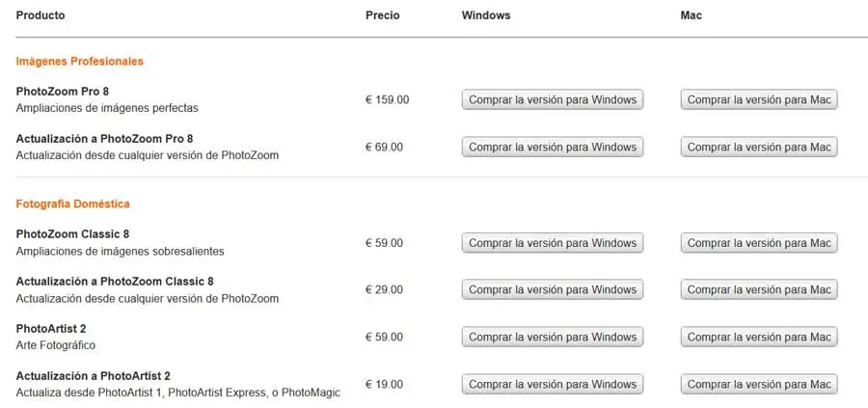868x408 pixels.
Task: Buy PhotoZoom Classic 8 for Mac
Action: point(759,243)
